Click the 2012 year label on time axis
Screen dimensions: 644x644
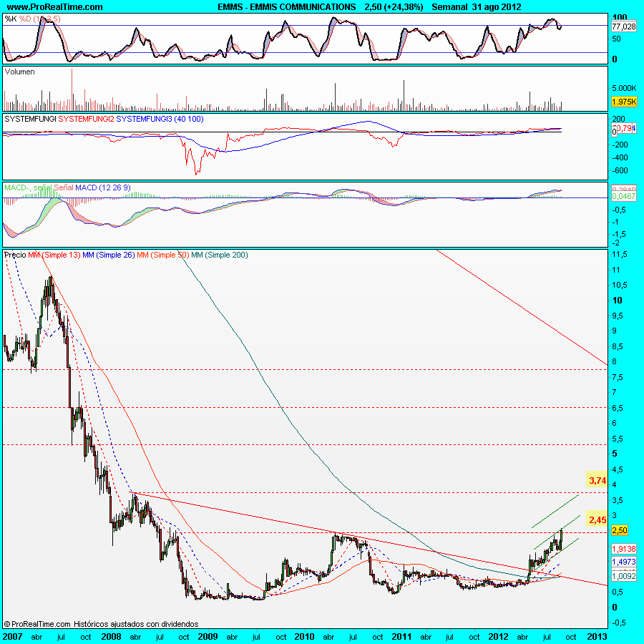498,637
